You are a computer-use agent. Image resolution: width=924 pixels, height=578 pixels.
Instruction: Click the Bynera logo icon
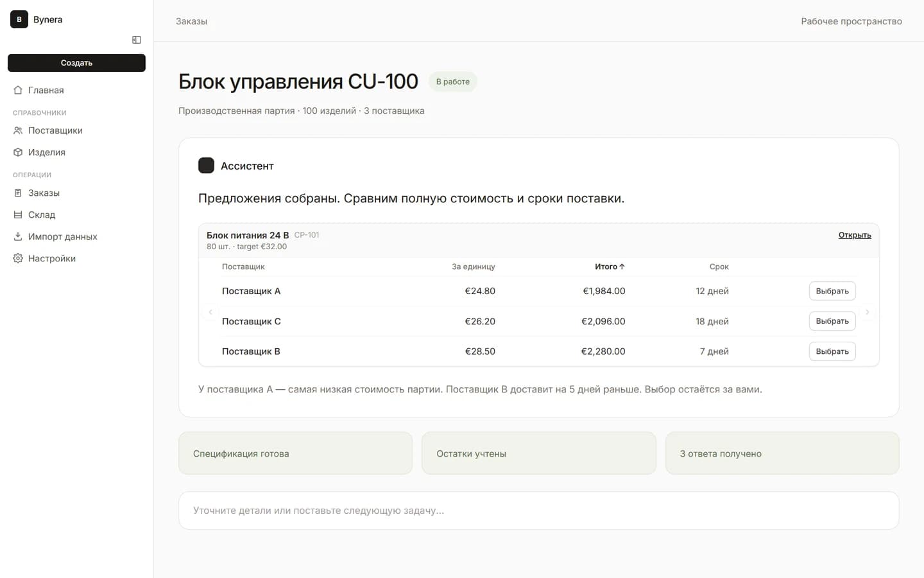click(x=19, y=19)
